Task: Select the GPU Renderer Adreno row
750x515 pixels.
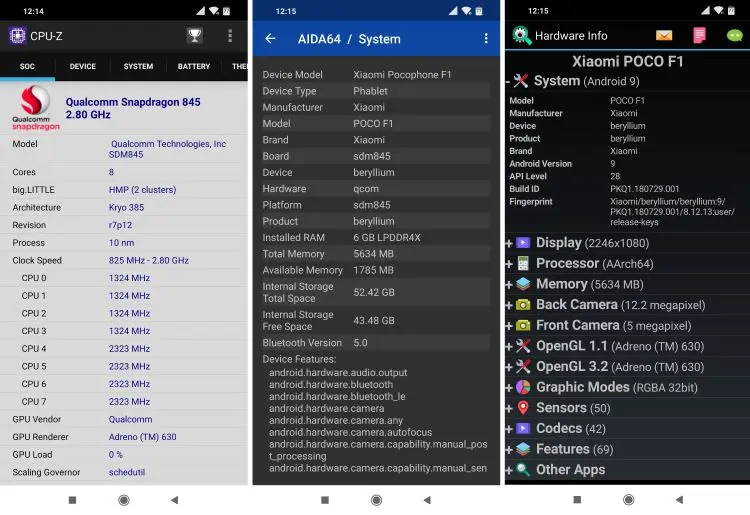Action: 124,437
